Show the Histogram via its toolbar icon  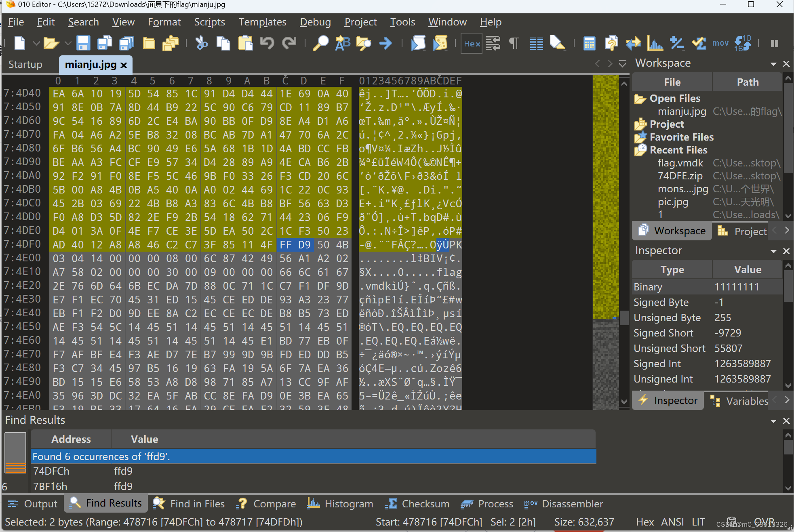point(655,43)
